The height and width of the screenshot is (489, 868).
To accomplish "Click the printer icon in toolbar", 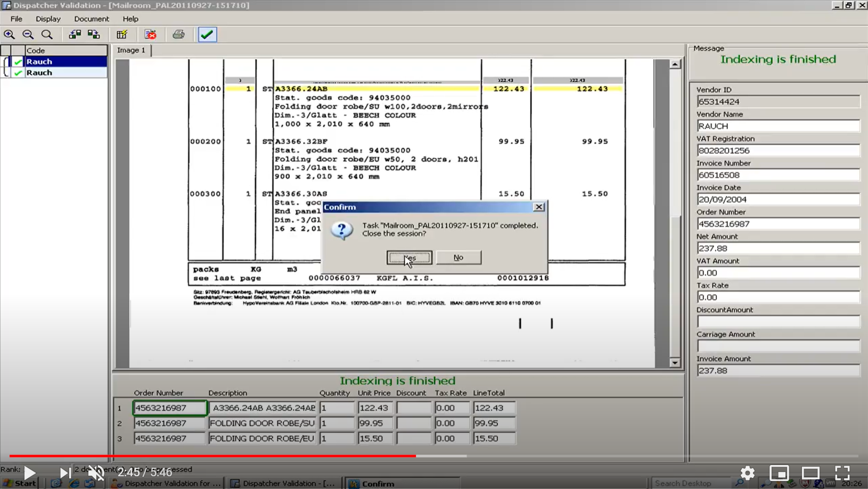I will click(x=178, y=35).
